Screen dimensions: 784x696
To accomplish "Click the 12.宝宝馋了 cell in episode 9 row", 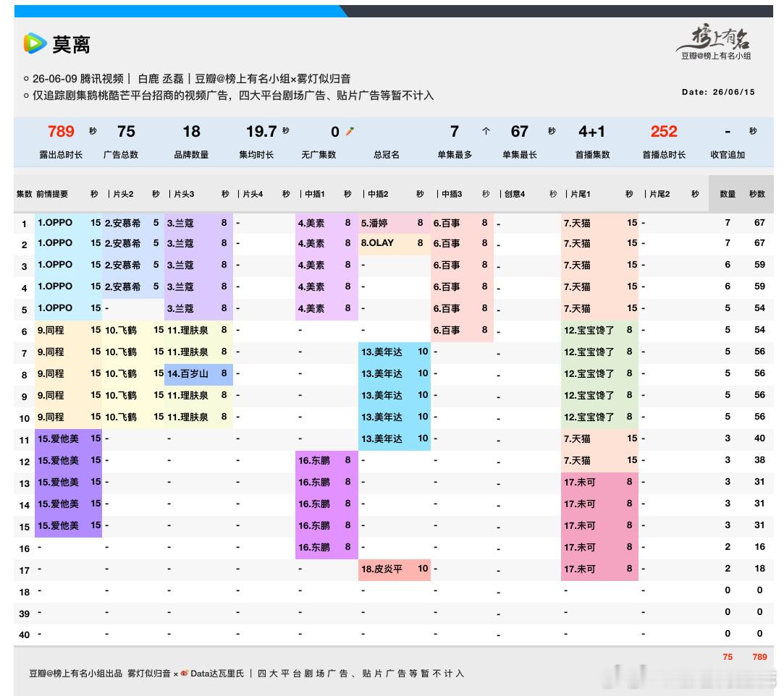I will (x=599, y=395).
